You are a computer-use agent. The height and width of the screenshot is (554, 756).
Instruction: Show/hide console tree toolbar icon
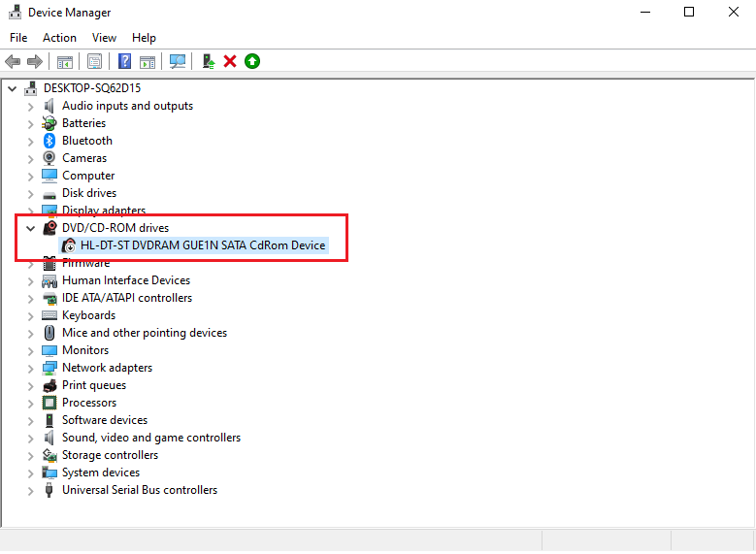(x=65, y=62)
